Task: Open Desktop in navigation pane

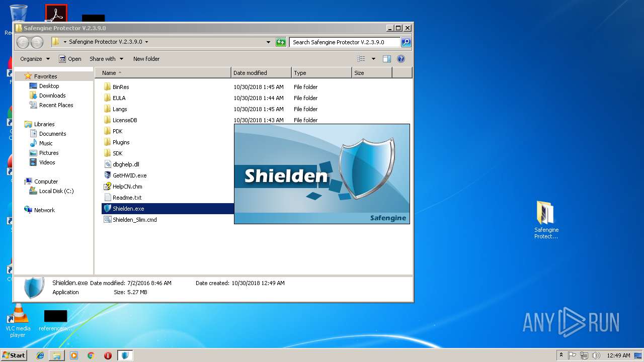Action: coord(49,86)
